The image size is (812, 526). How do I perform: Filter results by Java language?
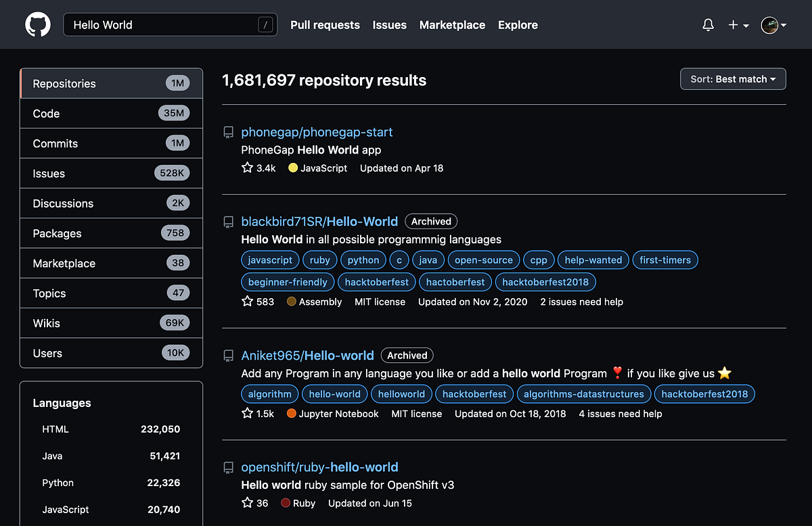(x=112, y=456)
